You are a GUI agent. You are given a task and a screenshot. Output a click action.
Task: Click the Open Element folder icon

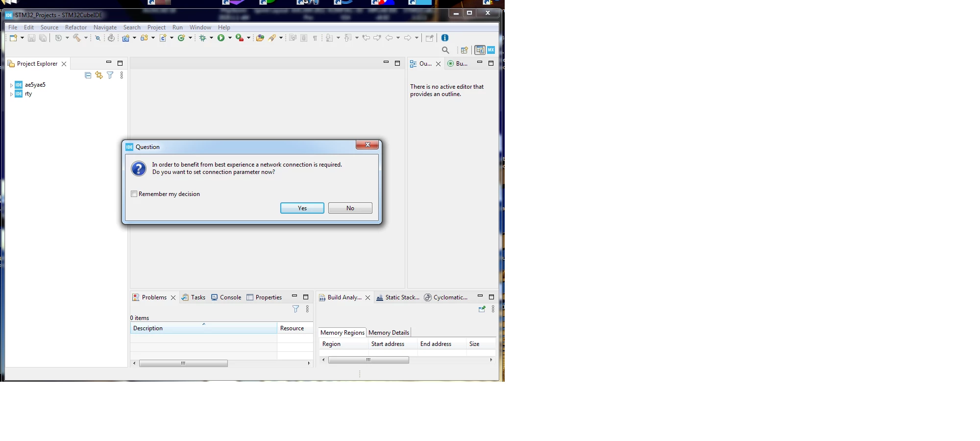260,38
